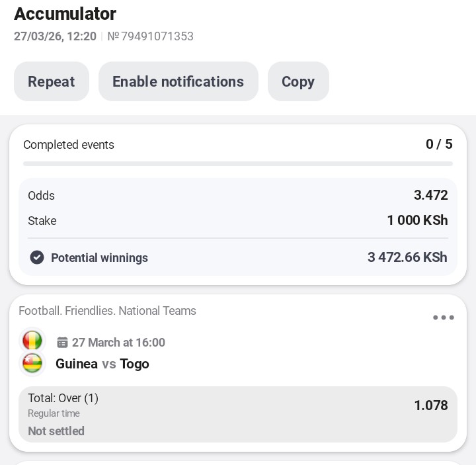Click the Football Friendlies National Teams label
476x465 pixels.
click(107, 311)
